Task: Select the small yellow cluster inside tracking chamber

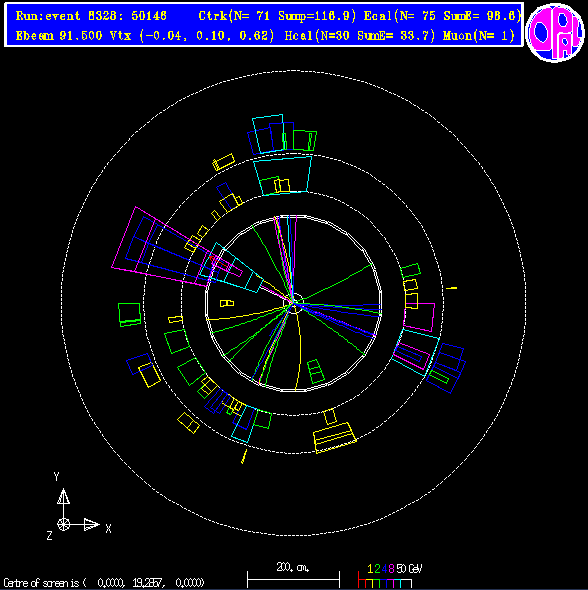Action: (227, 303)
